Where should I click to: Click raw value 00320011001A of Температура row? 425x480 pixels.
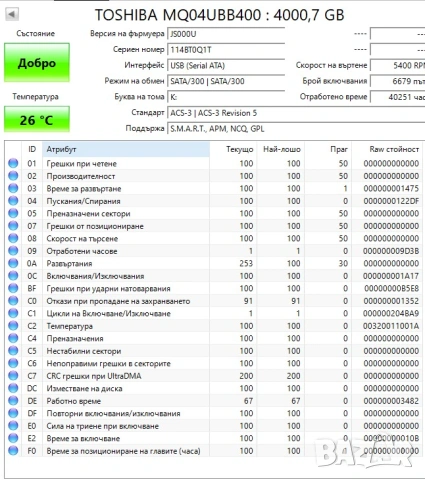point(391,326)
